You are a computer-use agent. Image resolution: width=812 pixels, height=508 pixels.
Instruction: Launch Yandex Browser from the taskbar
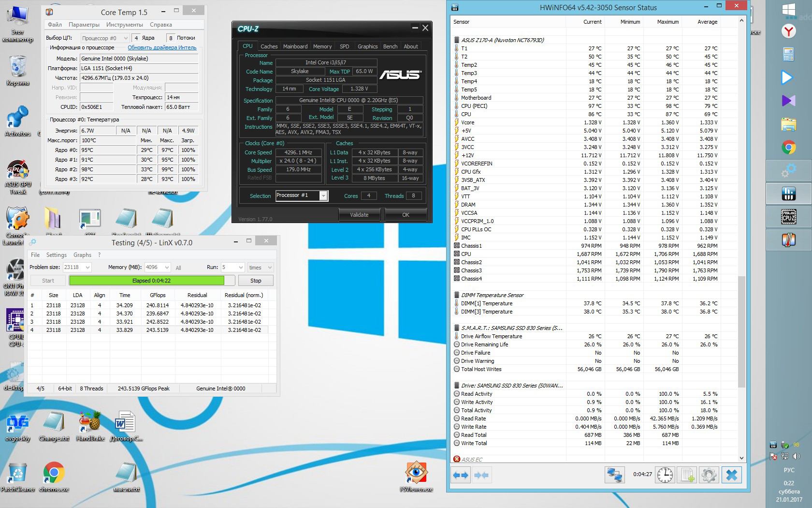point(789,31)
